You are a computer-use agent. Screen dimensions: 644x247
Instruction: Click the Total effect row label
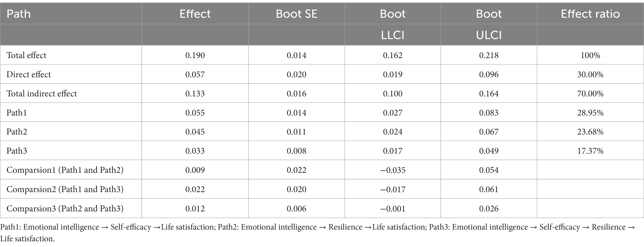26,55
